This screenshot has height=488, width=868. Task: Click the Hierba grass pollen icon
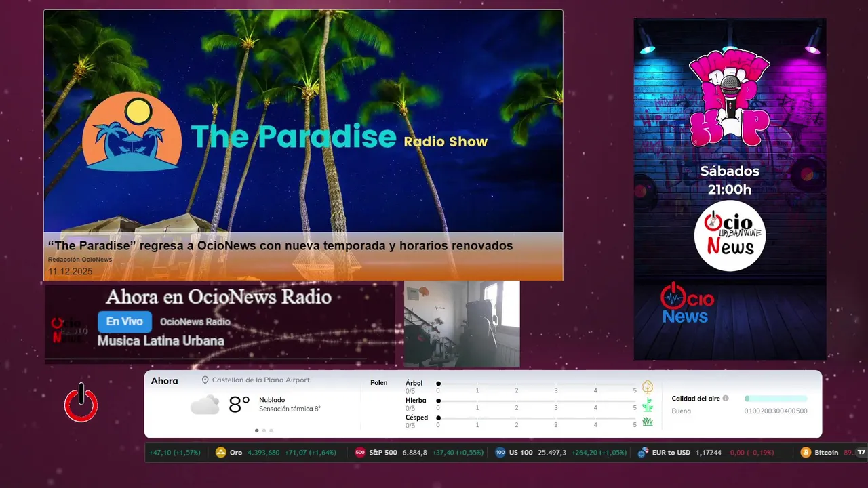click(648, 405)
